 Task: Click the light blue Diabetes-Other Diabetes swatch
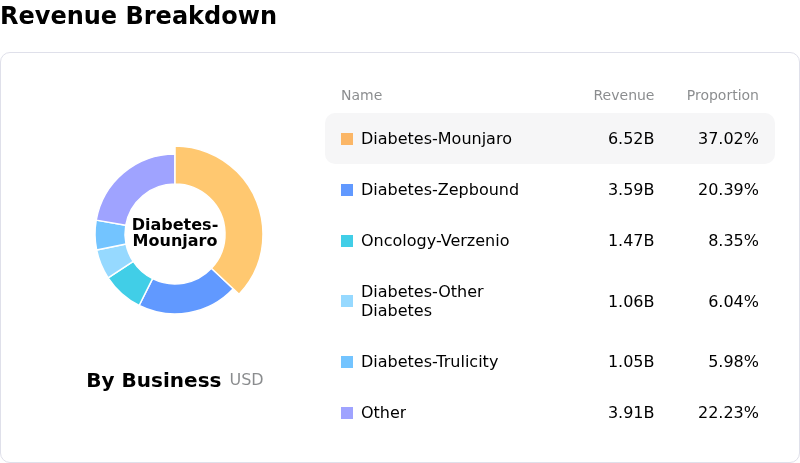(x=347, y=301)
